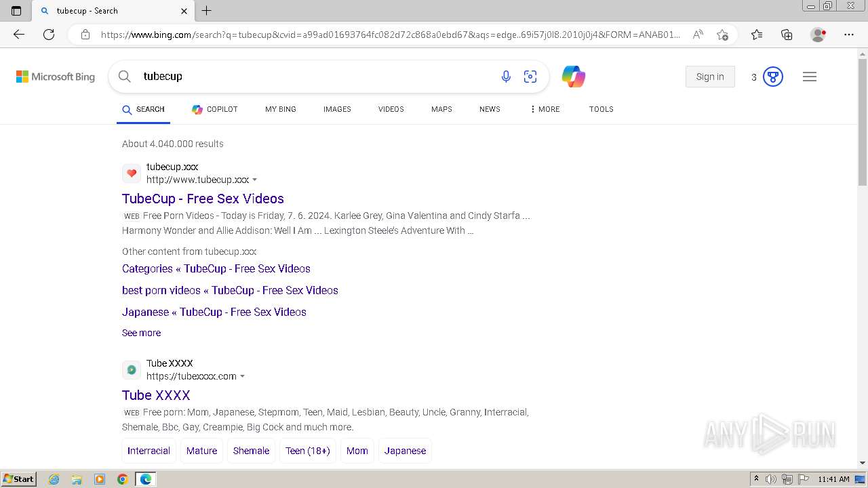
Task: Switch to the VIDEOS tab
Action: click(x=391, y=109)
